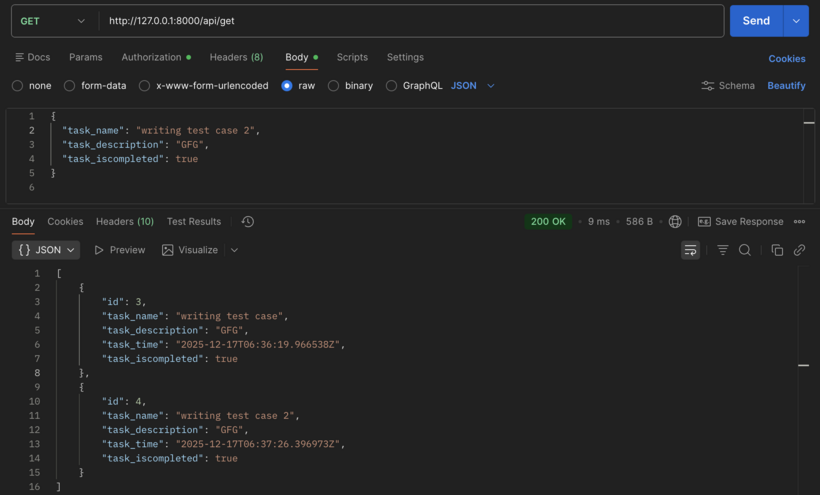Open the GET method dropdown
This screenshot has width=820, height=495.
(x=53, y=21)
